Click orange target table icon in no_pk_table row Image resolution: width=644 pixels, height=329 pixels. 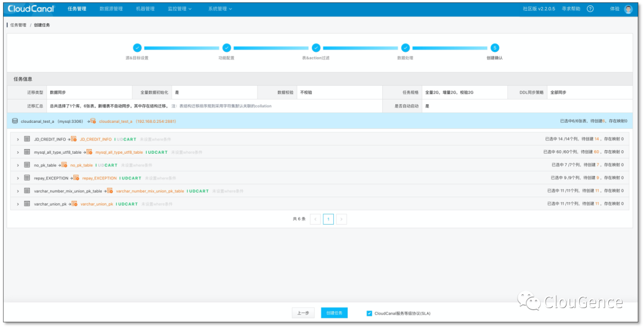[x=64, y=165]
